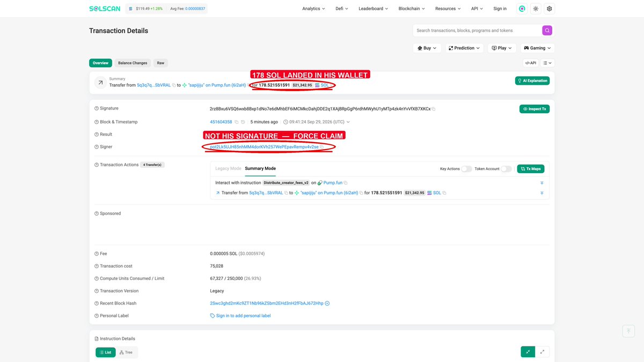This screenshot has width=644, height=362.
Task: Open the list options dropdown next to API
Action: (547, 63)
